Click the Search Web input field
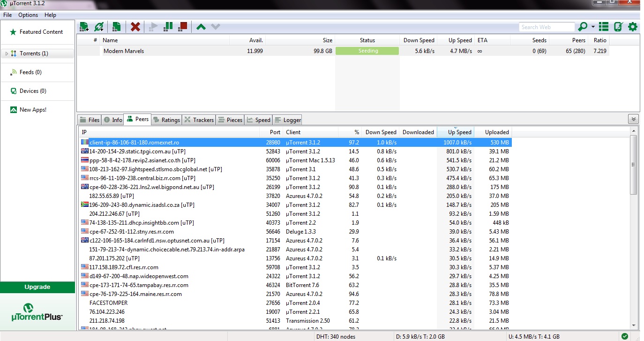The width and height of the screenshot is (644, 341). (547, 27)
